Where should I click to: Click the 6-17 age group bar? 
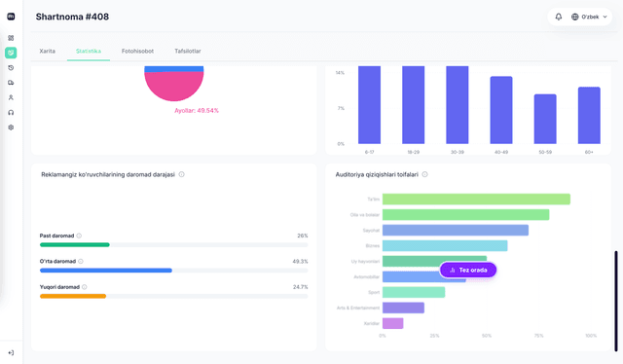point(369,105)
